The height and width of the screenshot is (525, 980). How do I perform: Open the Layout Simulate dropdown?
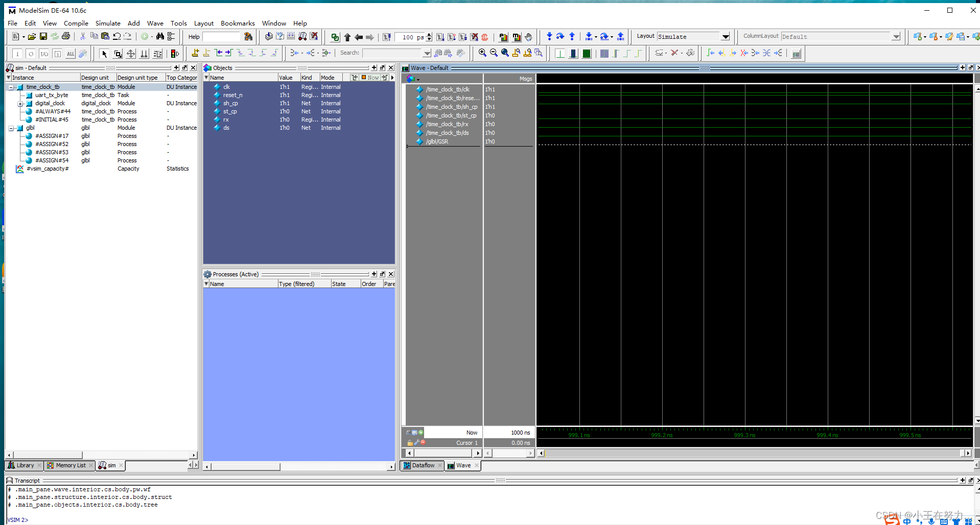point(726,37)
